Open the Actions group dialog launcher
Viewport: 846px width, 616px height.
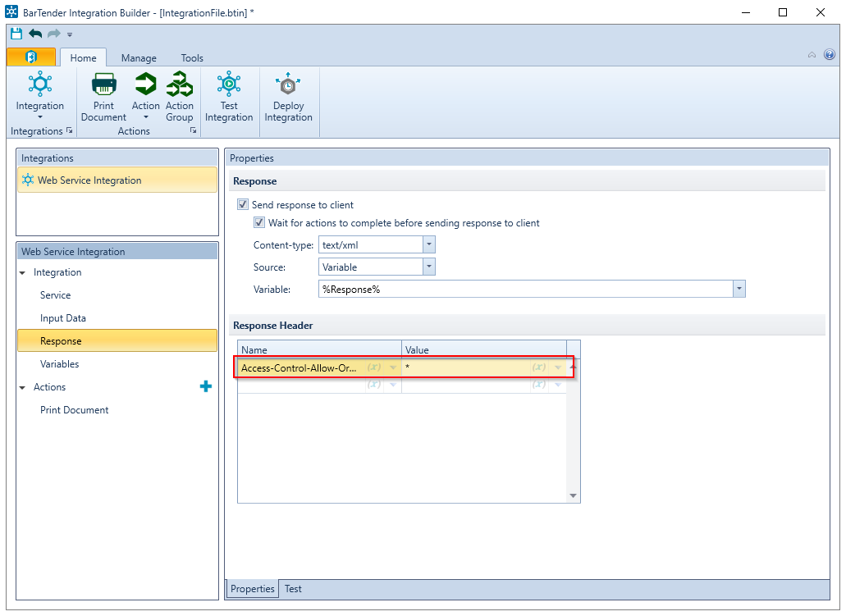pos(193,130)
